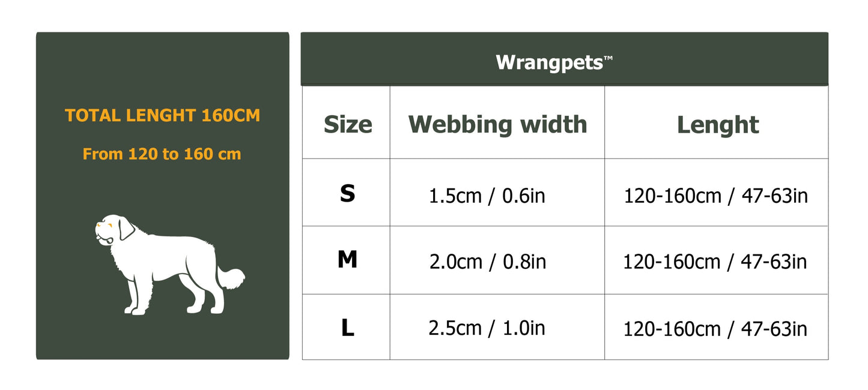
Task: Click the TOTAL LENGHT 160CM heading
Action: 162,116
